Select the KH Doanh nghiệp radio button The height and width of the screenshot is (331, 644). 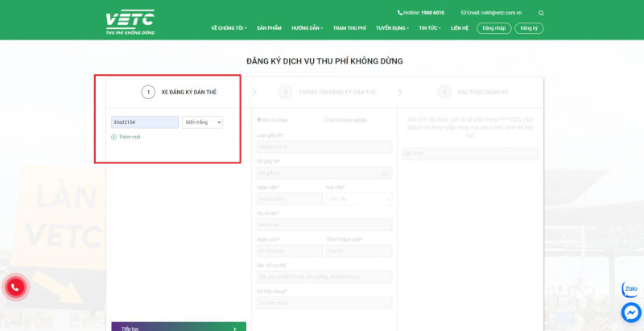[327, 120]
